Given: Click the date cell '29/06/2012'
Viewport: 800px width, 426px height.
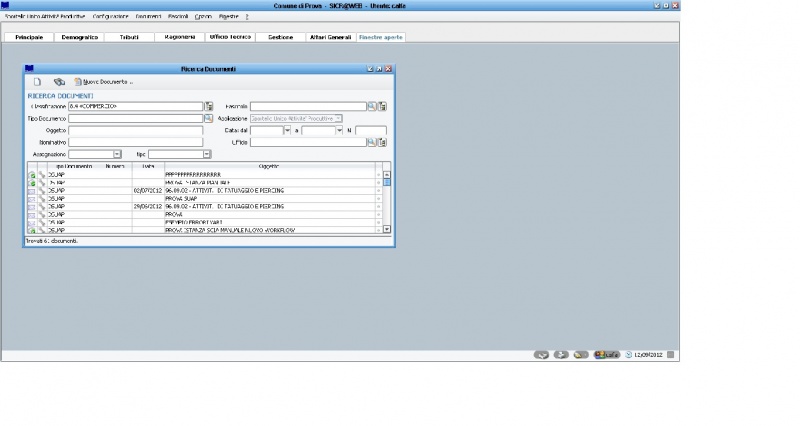Looking at the screenshot, I should (x=148, y=207).
